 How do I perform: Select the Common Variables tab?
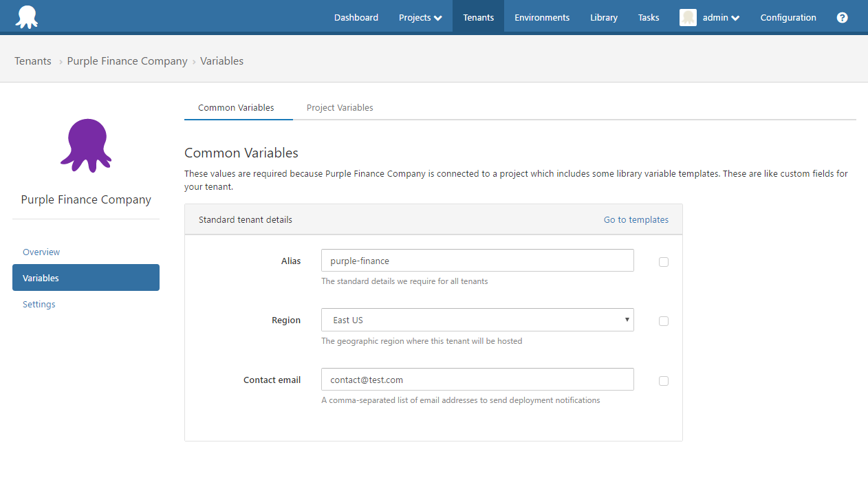coord(238,107)
